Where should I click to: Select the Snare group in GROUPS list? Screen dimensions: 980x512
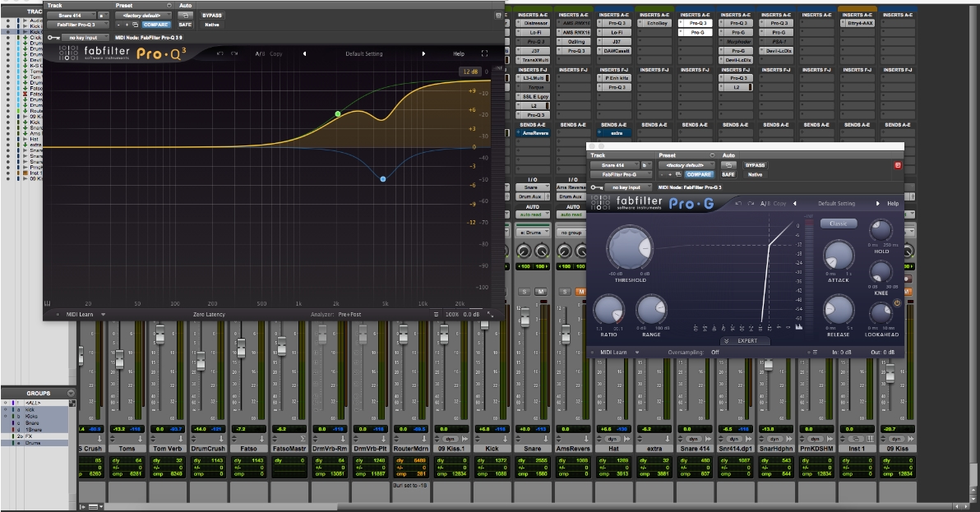[32, 422]
